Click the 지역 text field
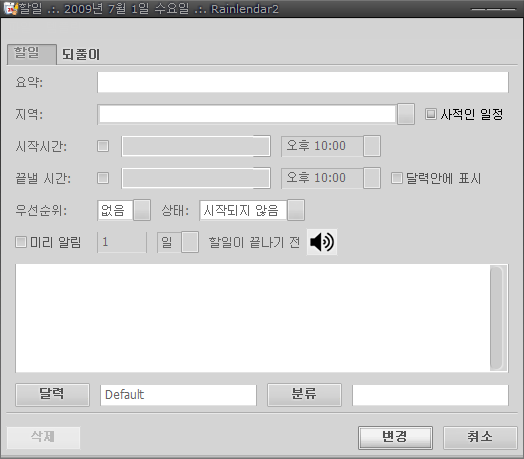The height and width of the screenshot is (459, 524). pos(247,114)
